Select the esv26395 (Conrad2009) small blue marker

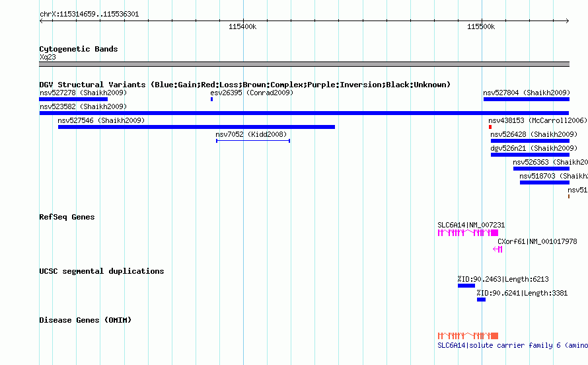(x=212, y=99)
